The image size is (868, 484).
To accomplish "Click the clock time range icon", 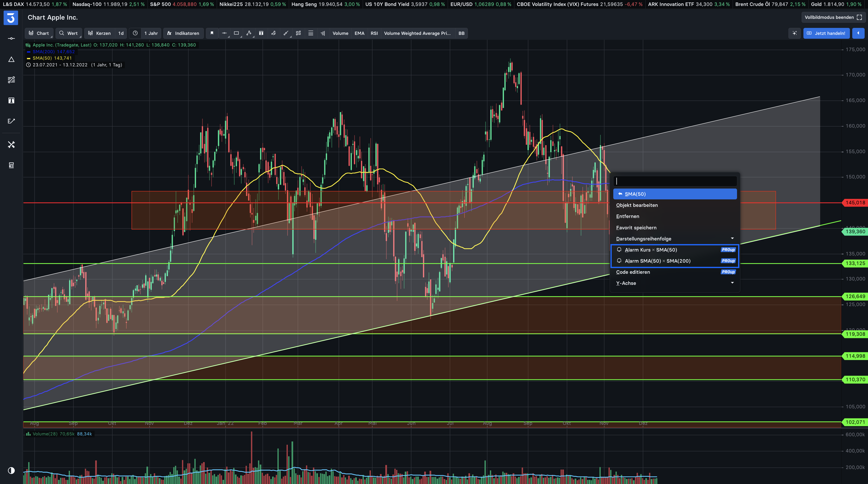I will [135, 33].
